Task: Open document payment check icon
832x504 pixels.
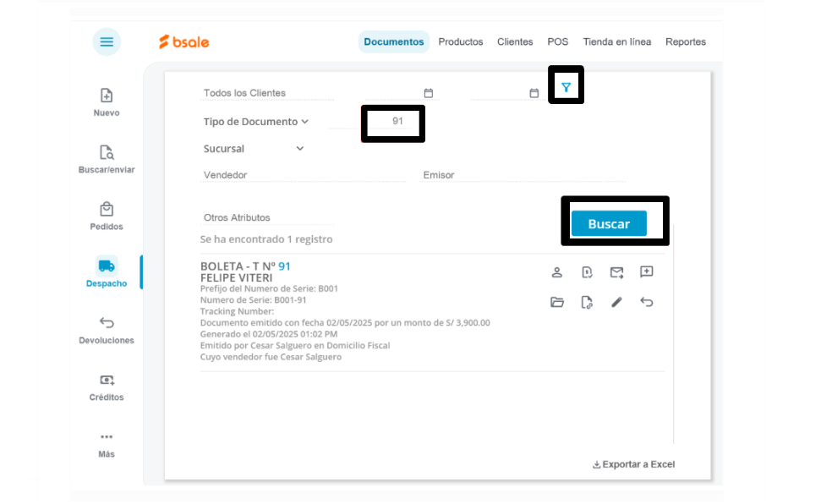Action: coord(587,272)
